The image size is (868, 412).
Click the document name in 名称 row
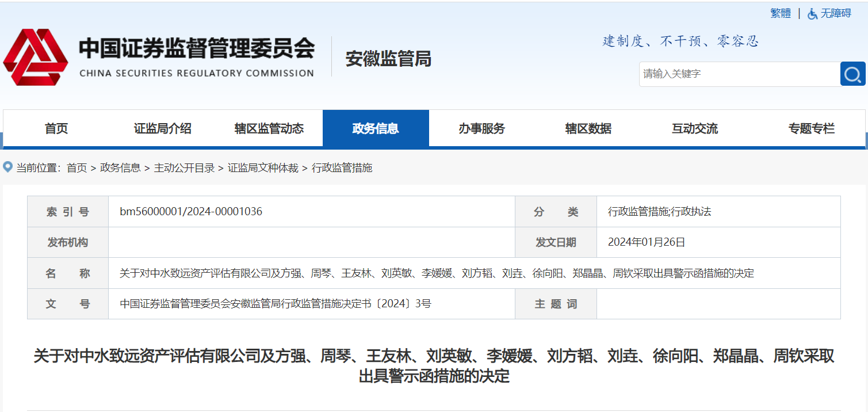click(437, 273)
